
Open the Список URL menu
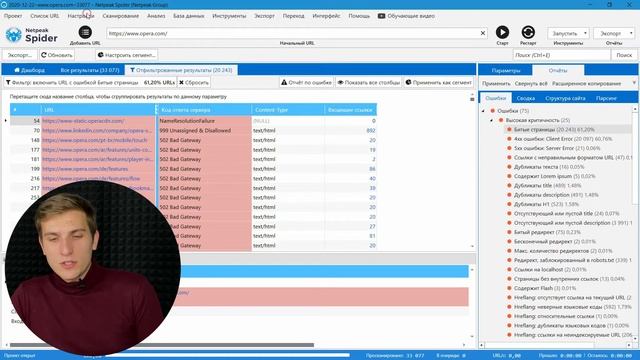point(45,16)
